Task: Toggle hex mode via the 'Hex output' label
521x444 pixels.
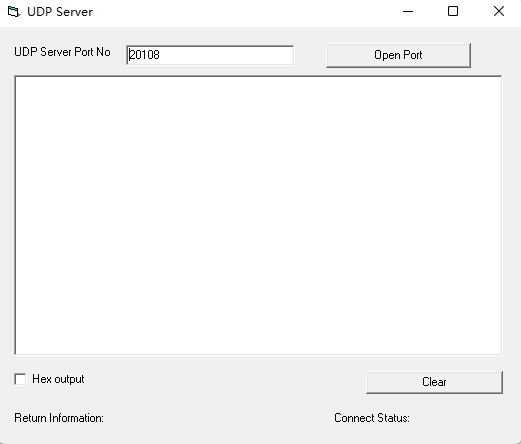Action: click(x=58, y=379)
